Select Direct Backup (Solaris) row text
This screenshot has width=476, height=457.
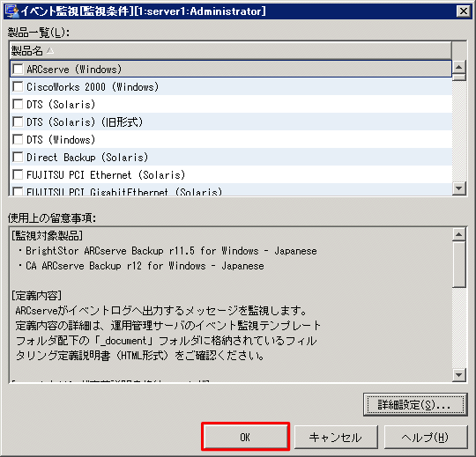coord(87,158)
